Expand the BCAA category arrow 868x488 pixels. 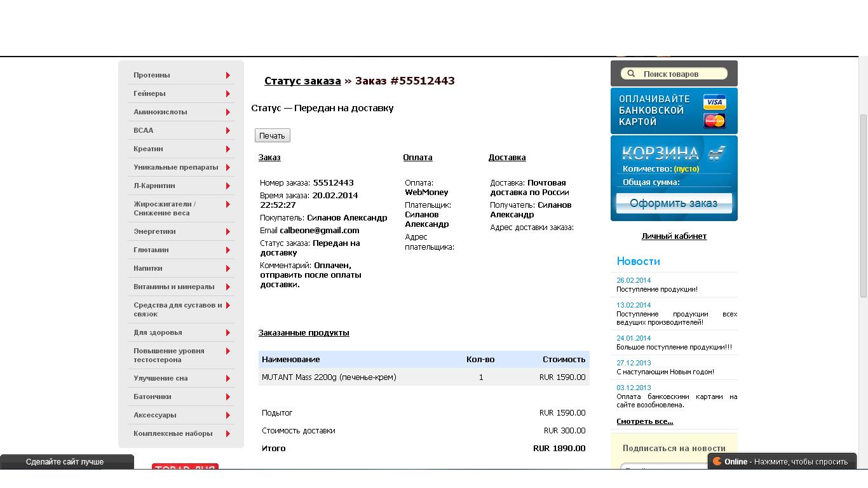[227, 131]
